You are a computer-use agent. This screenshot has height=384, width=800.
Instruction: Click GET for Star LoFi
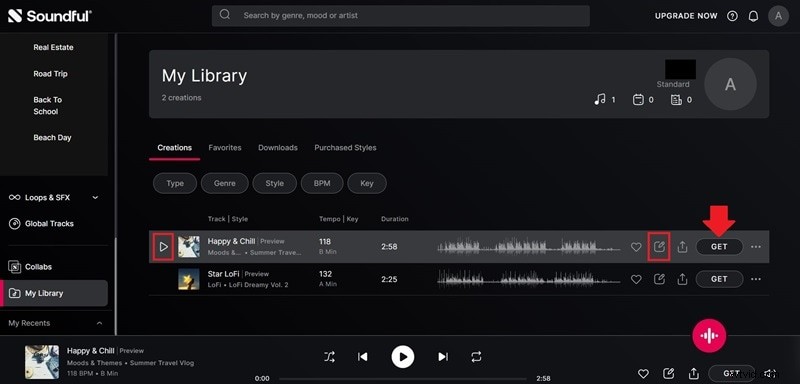click(719, 279)
